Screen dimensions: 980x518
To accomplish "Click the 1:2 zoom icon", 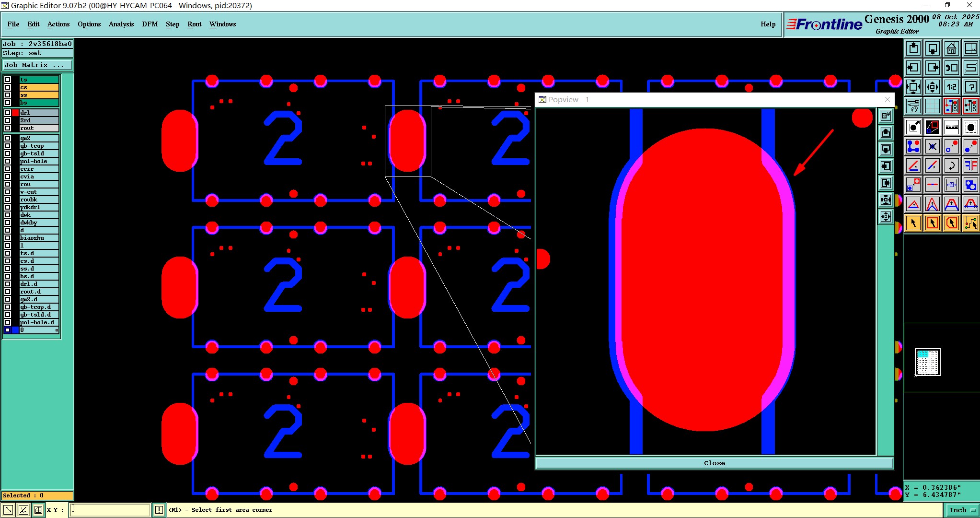I will (951, 87).
